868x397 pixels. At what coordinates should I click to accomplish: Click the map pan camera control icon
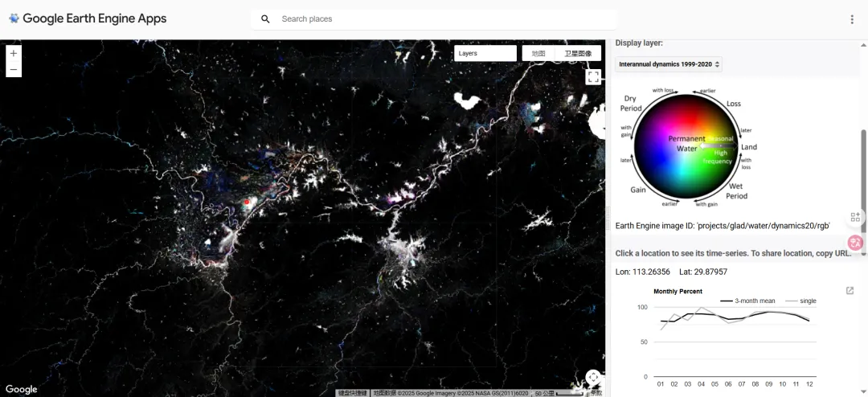[593, 378]
